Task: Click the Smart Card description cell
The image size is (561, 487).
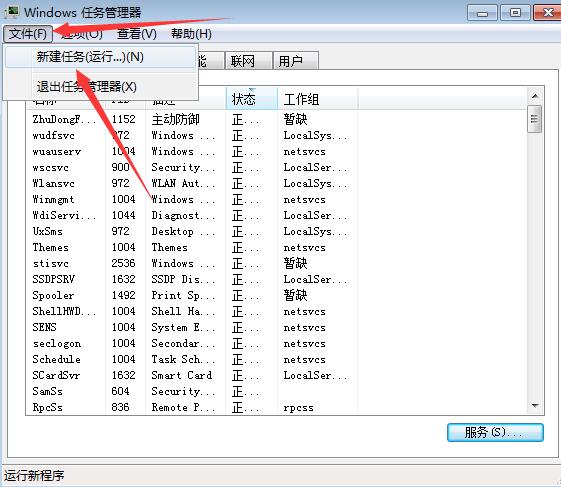Action: (182, 375)
